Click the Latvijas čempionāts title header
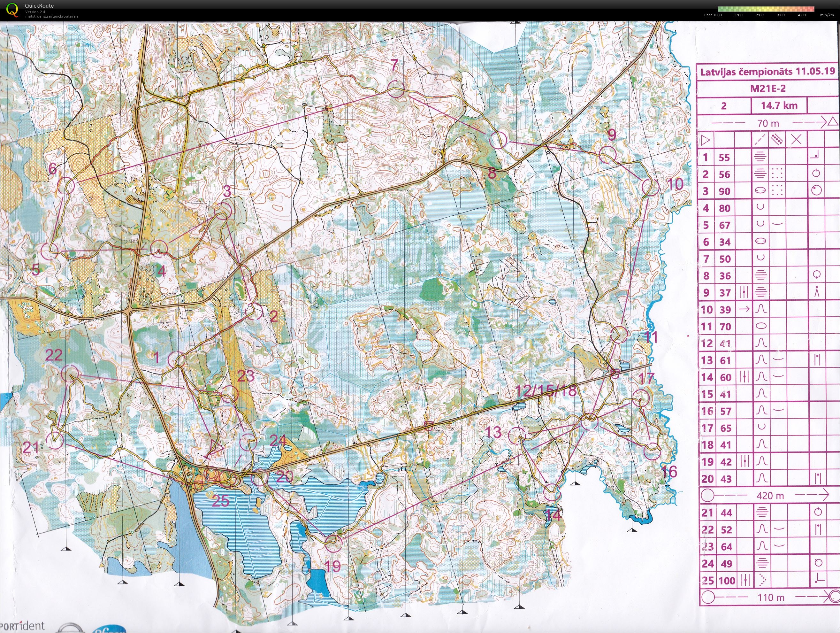Screen dimensions: 840x633 click(767, 72)
